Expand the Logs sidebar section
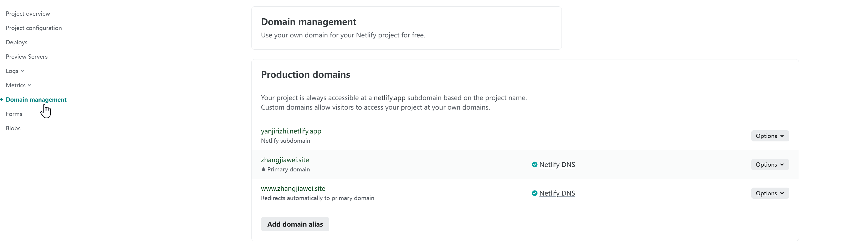This screenshot has height=251, width=868. (x=15, y=71)
